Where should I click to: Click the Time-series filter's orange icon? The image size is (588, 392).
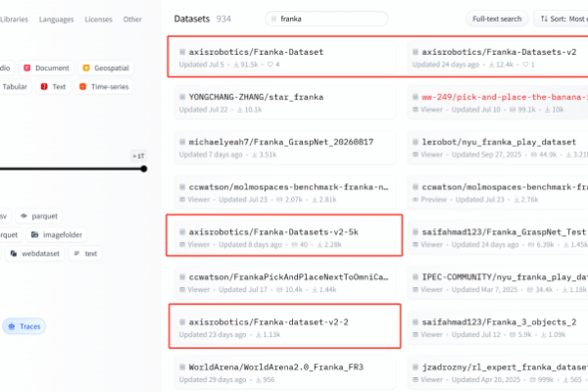point(83,86)
